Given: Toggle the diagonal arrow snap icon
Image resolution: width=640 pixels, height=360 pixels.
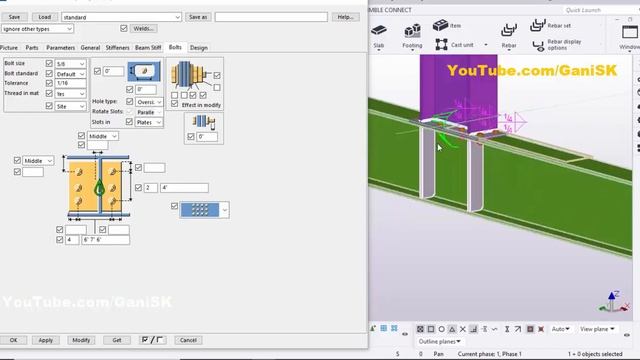Looking at the screenshot, I should pyautogui.click(x=518, y=329).
